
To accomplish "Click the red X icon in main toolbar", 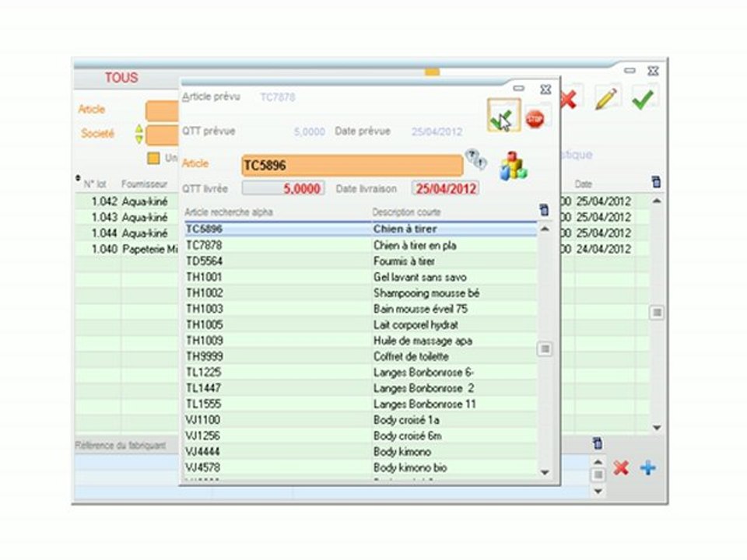I will [x=569, y=99].
